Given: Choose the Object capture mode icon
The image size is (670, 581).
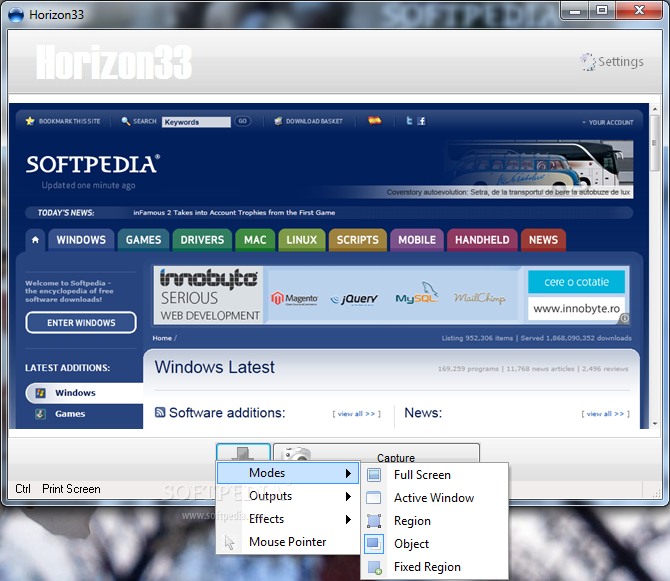Looking at the screenshot, I should pyautogui.click(x=374, y=544).
